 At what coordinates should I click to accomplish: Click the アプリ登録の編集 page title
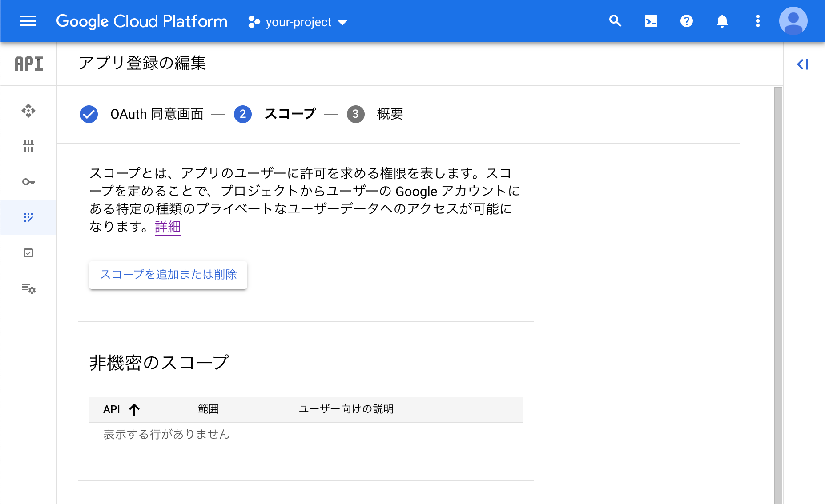click(x=142, y=63)
